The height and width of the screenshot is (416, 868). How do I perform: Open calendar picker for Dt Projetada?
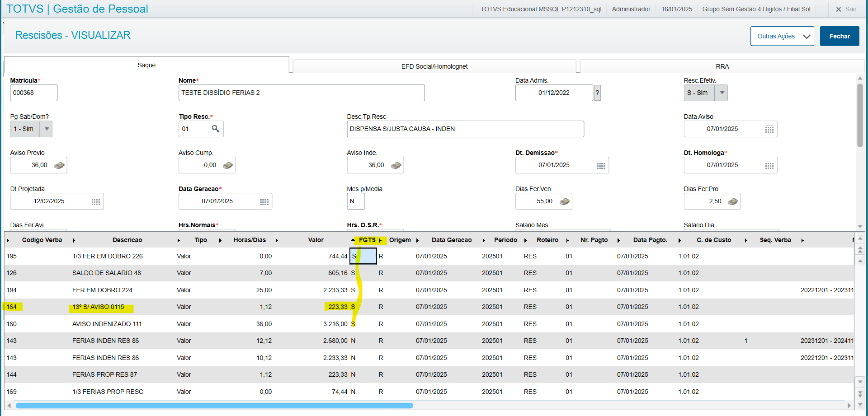[x=96, y=201]
